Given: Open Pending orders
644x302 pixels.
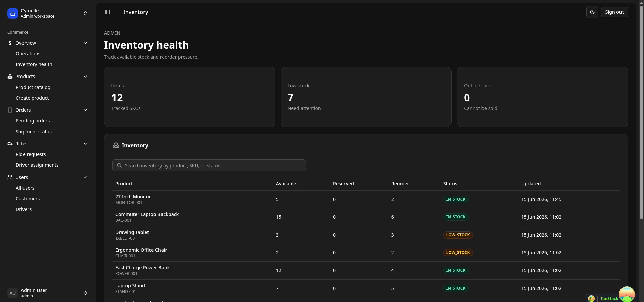Looking at the screenshot, I should click(x=33, y=121).
